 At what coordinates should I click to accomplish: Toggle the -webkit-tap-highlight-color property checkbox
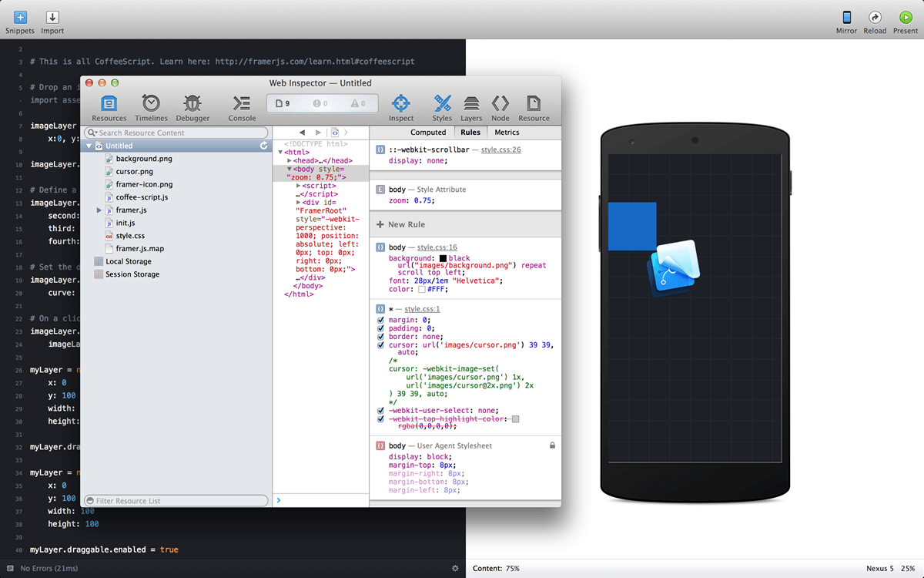tap(380, 419)
